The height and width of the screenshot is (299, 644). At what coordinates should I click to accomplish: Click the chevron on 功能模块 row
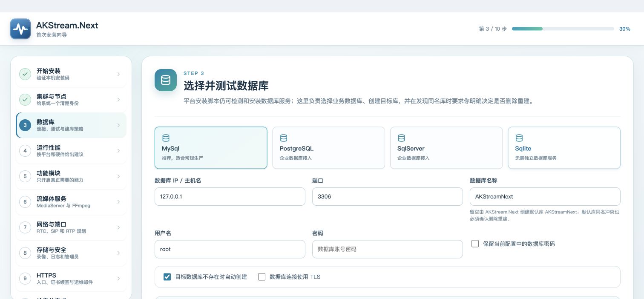[x=118, y=176]
